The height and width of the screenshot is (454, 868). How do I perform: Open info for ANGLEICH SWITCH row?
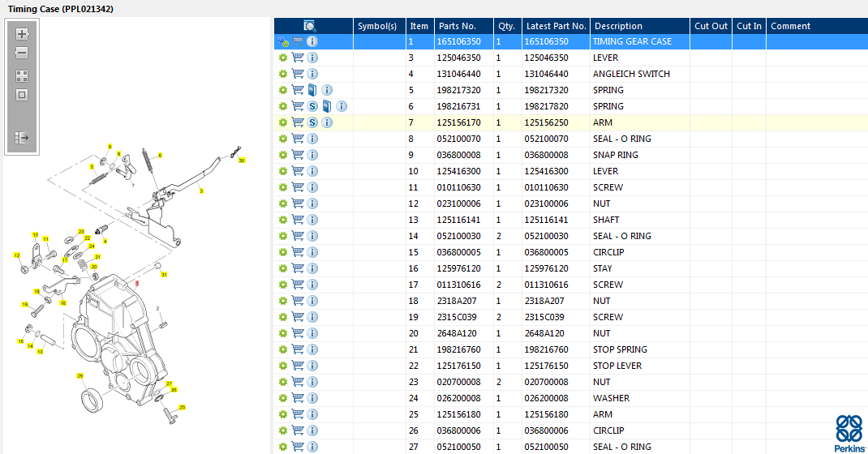click(312, 74)
